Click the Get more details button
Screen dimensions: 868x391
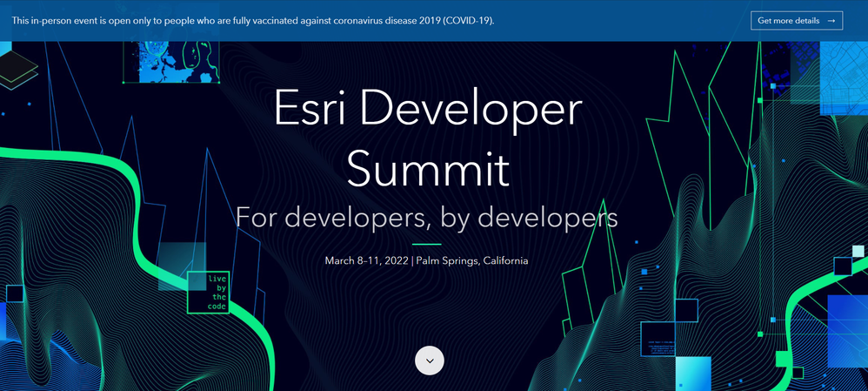[x=797, y=21]
